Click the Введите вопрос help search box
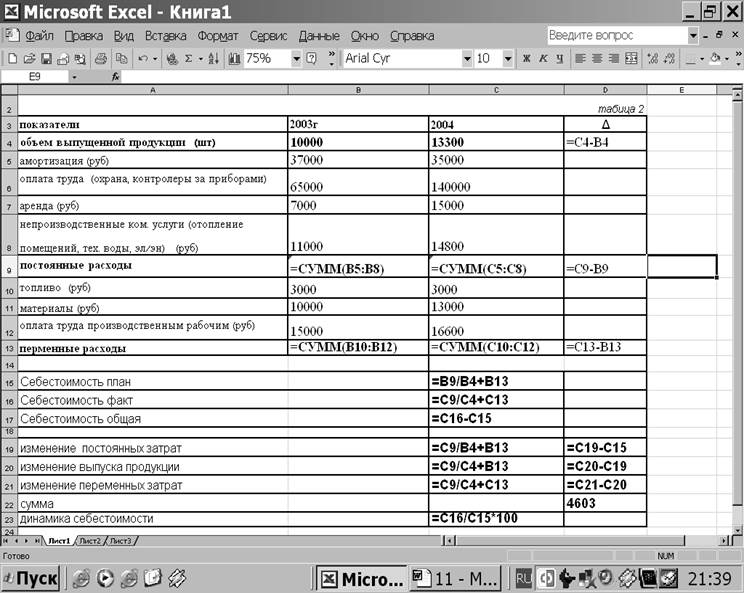Image resolution: width=744 pixels, height=593 pixels. (x=616, y=35)
